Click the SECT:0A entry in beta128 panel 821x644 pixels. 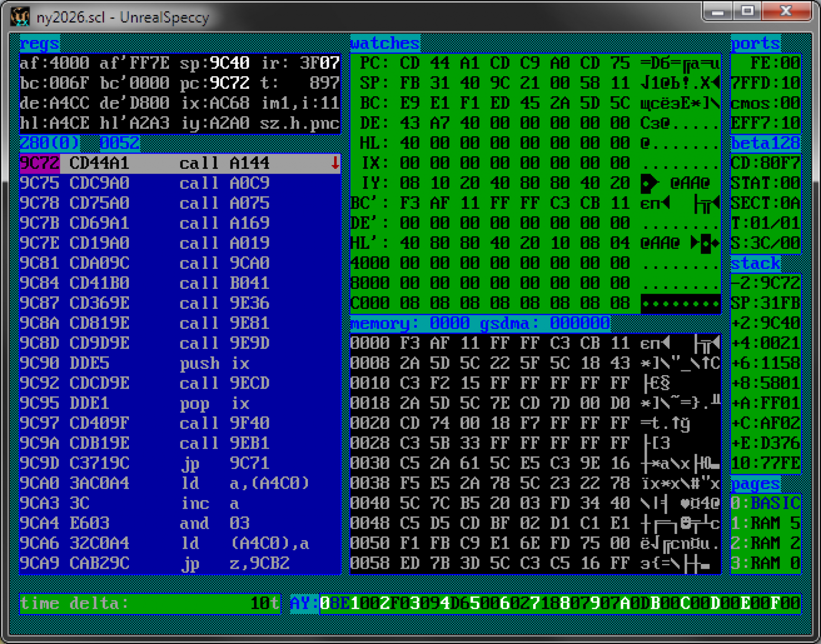tap(764, 203)
